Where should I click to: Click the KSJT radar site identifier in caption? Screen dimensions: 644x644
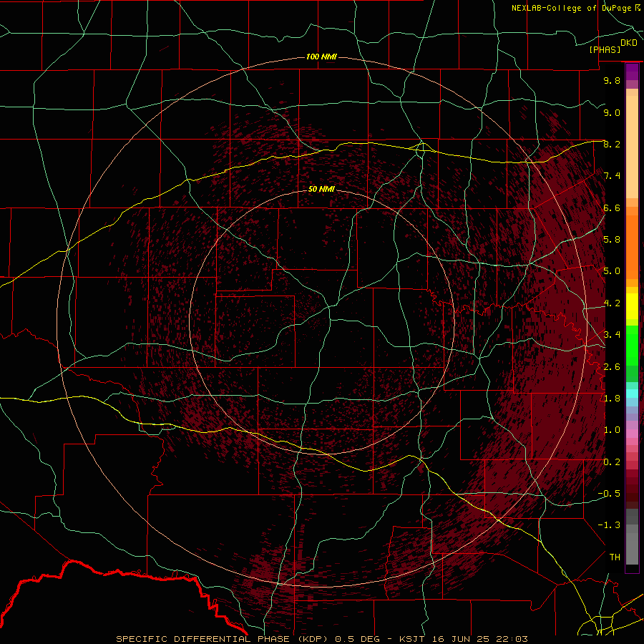(412, 639)
